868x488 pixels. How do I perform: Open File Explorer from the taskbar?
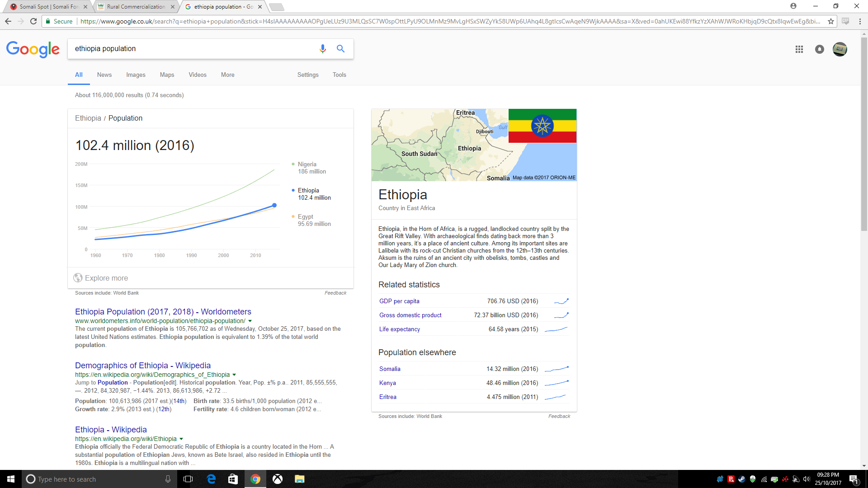point(300,479)
